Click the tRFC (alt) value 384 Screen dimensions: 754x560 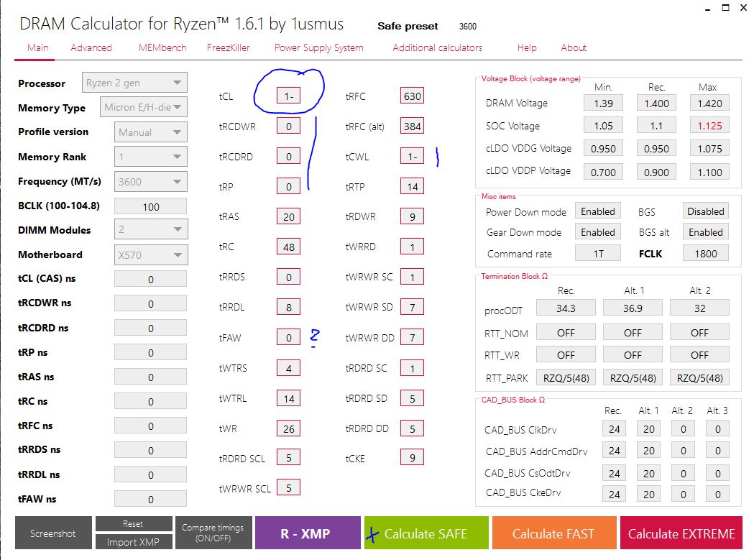pyautogui.click(x=412, y=126)
